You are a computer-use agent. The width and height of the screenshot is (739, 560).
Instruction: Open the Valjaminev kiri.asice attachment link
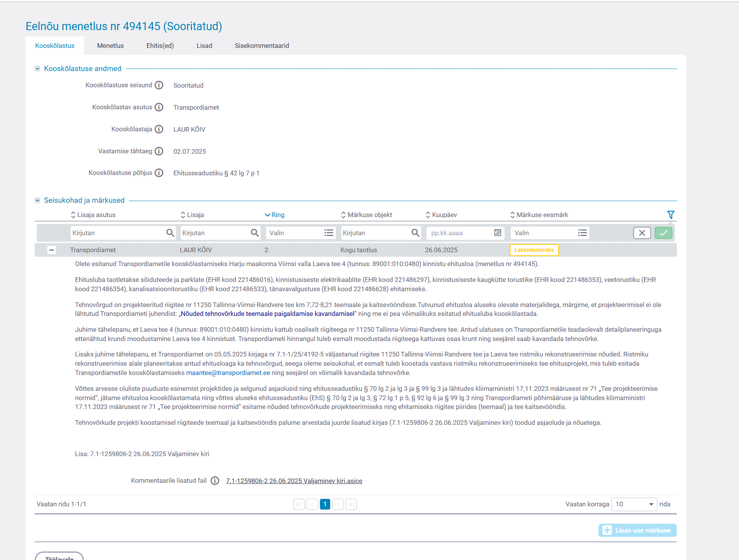(294, 481)
